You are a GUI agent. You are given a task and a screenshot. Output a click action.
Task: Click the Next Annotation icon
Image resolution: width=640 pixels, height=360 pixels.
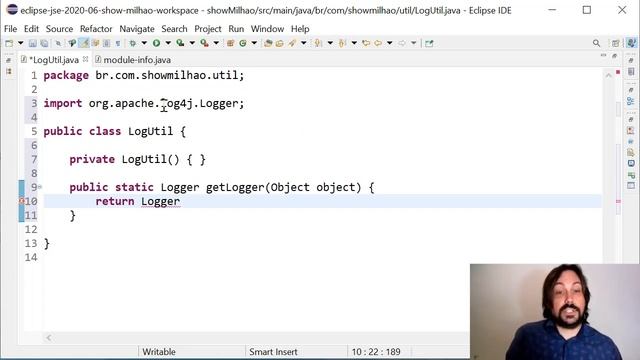click(318, 43)
